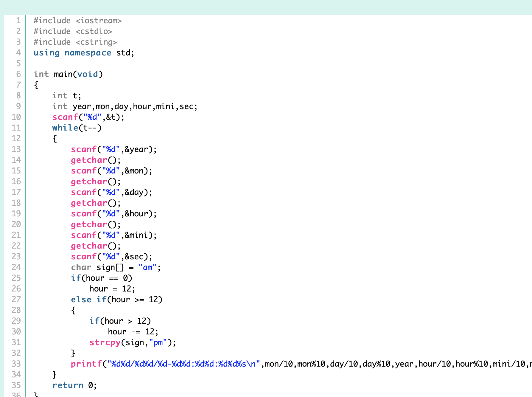Viewport: 532px width, 397px height.
Task: Click strcpy(sign,"pm"); statement
Action: [133, 342]
